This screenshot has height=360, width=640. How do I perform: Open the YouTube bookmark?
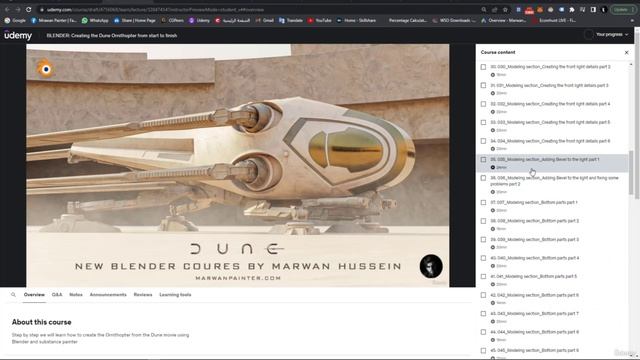click(320, 20)
